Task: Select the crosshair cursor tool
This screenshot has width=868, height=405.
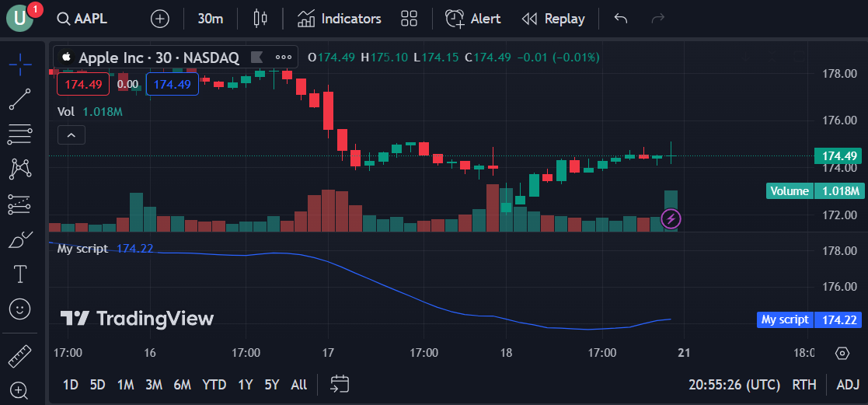Action: point(20,65)
